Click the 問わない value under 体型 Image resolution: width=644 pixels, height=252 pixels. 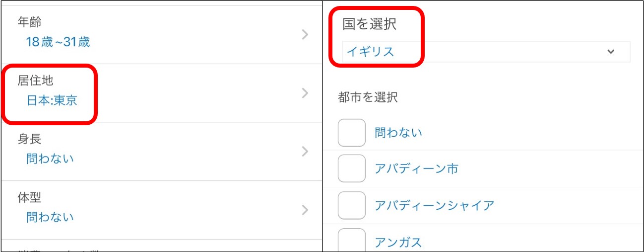click(x=50, y=217)
